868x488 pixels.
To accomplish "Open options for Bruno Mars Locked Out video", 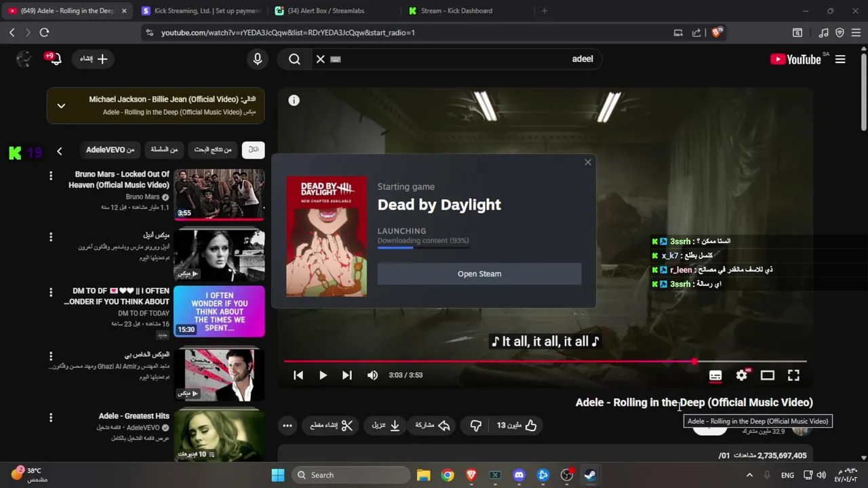I will pyautogui.click(x=50, y=176).
